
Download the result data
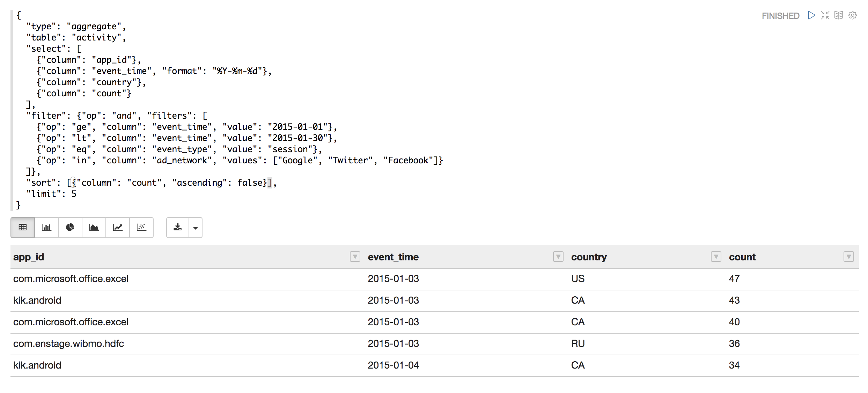(x=178, y=228)
